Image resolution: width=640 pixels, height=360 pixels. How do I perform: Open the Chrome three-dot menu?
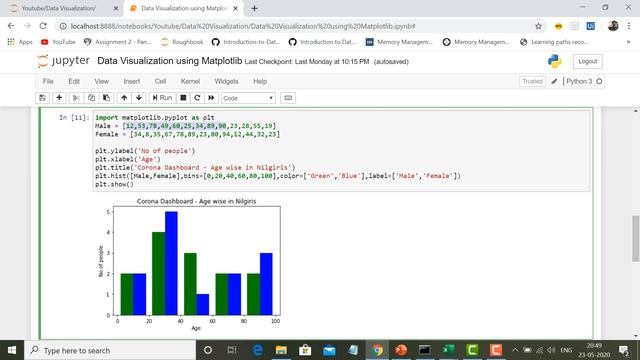click(629, 26)
